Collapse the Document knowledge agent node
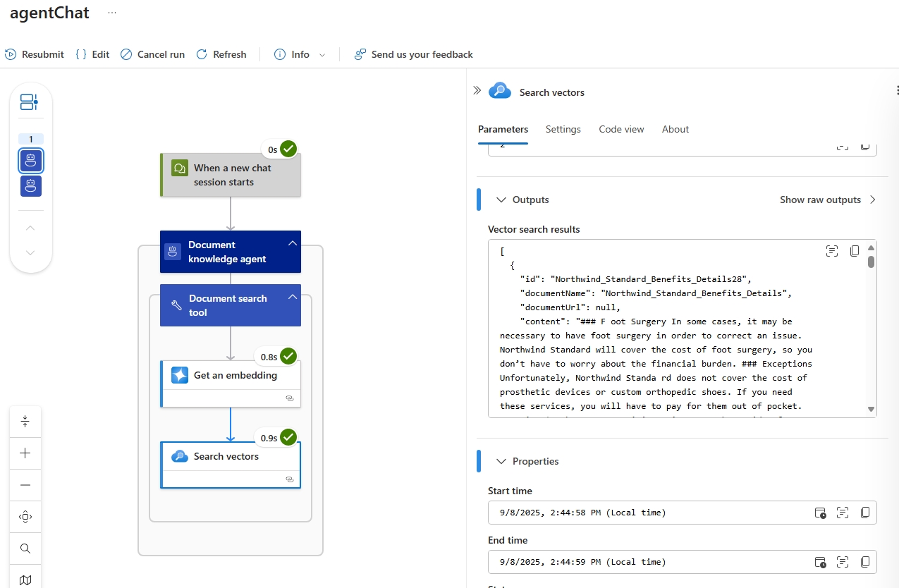Viewport: 899px width, 588px height. pos(291,243)
